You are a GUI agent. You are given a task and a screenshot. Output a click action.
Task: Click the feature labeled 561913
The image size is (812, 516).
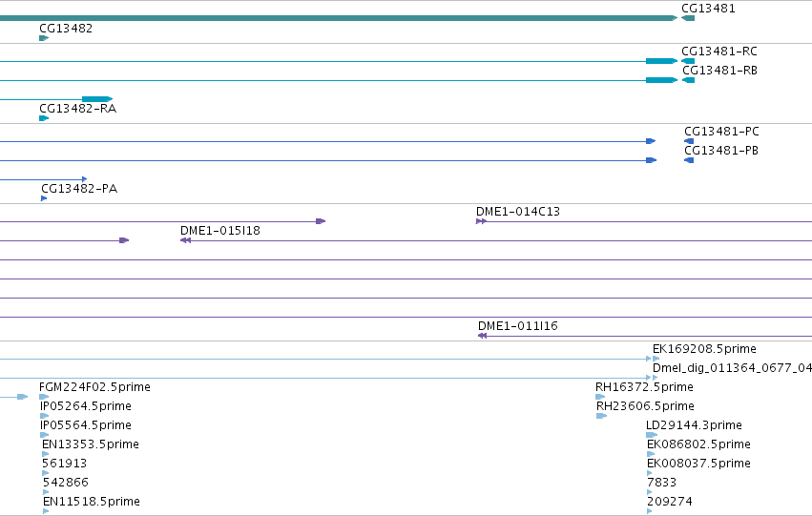pos(64,464)
